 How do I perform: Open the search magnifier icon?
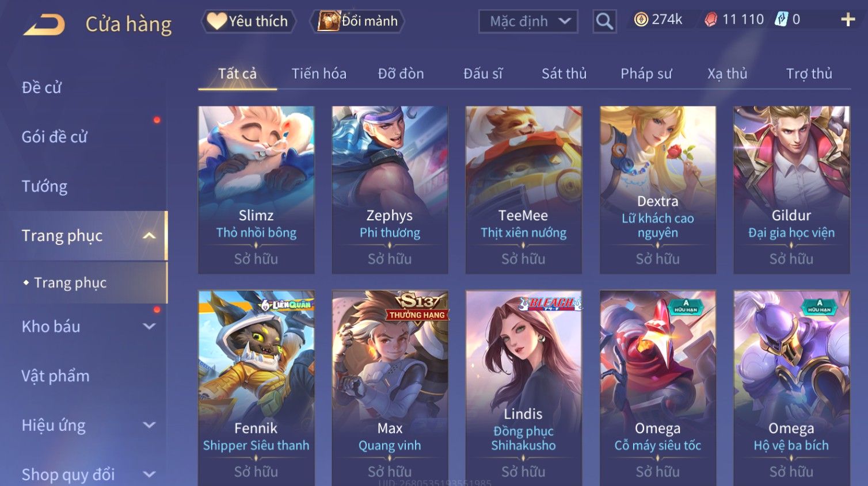(604, 21)
